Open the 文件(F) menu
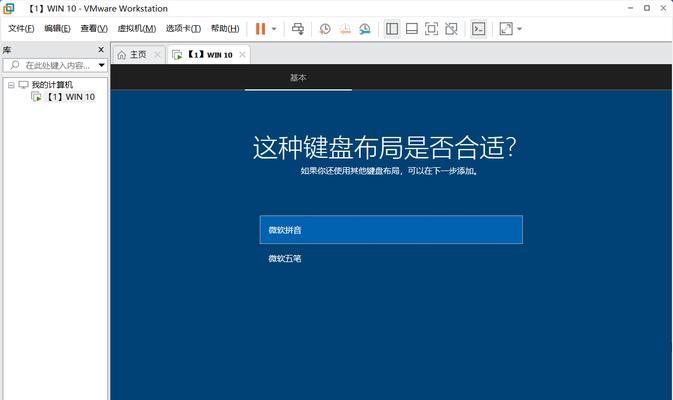Screen dimensions: 673x400 point(21,28)
